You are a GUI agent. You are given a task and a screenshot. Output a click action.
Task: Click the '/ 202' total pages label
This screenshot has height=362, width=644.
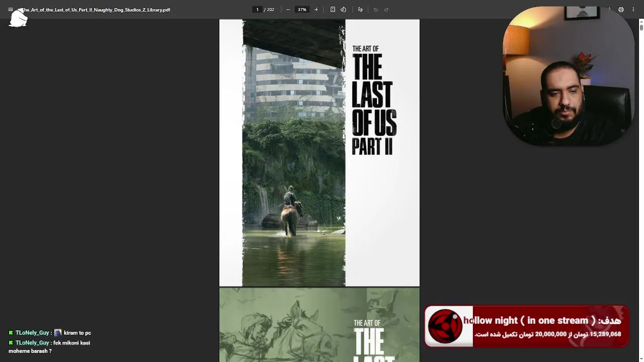[269, 10]
